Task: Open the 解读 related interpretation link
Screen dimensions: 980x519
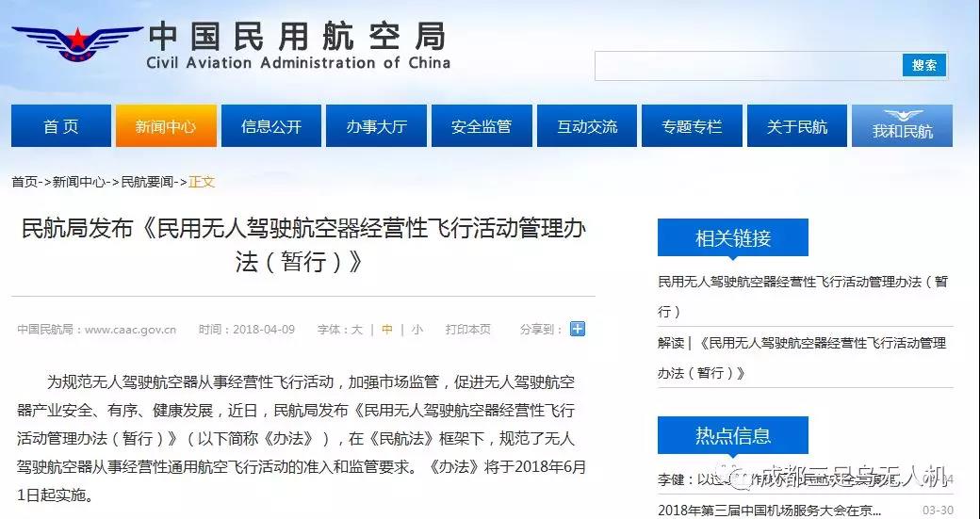Action: coord(802,358)
